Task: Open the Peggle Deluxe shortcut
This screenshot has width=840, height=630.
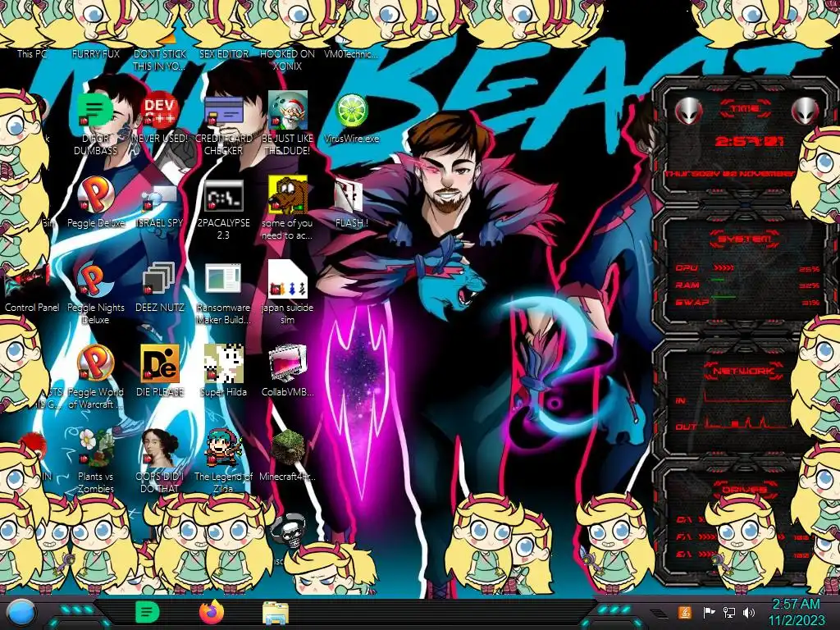Action: (95, 196)
